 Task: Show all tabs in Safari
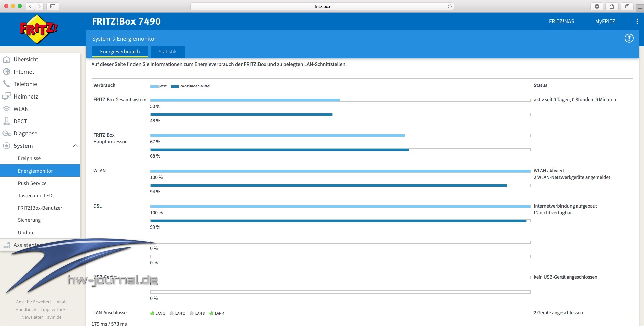click(627, 6)
